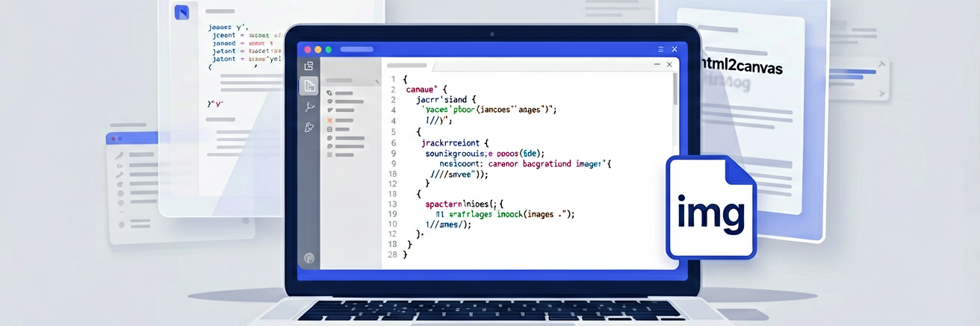Close the editor pane with the tab strip X
This screenshot has width=980, height=326.
669,65
